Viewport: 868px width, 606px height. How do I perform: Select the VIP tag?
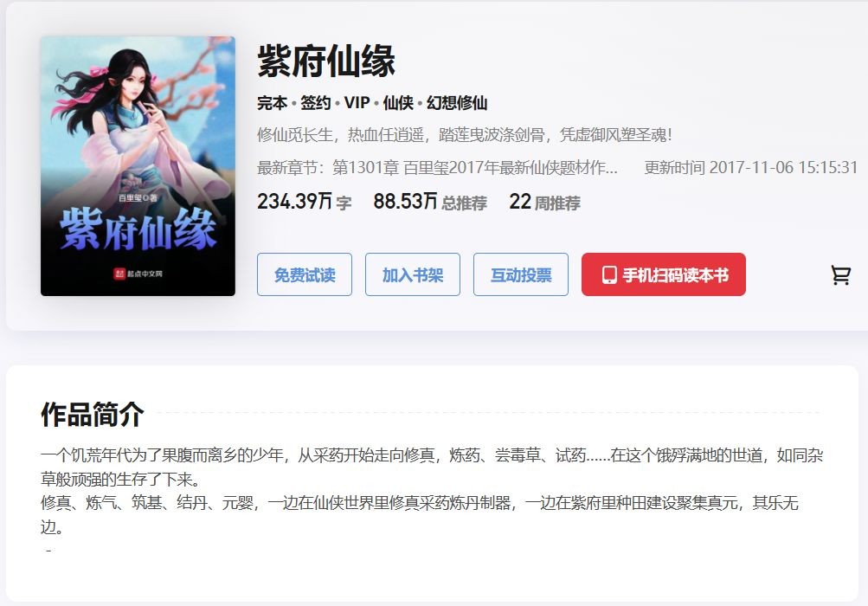pyautogui.click(x=357, y=103)
